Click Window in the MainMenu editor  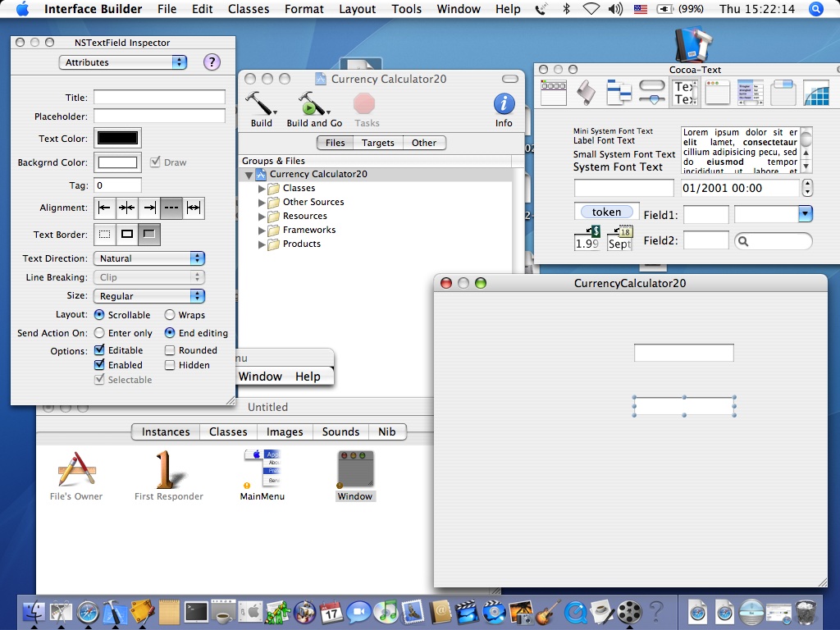(260, 377)
